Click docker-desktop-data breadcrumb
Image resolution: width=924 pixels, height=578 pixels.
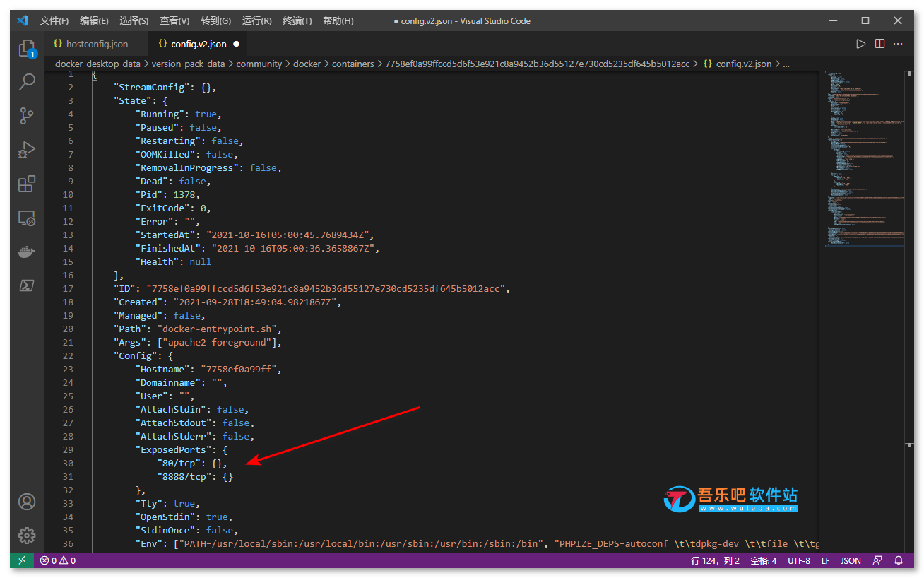97,64
